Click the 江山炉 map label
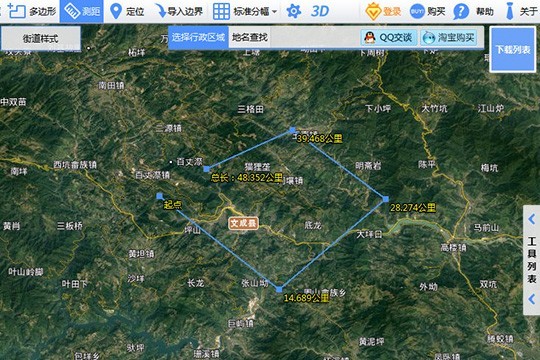 (490, 109)
